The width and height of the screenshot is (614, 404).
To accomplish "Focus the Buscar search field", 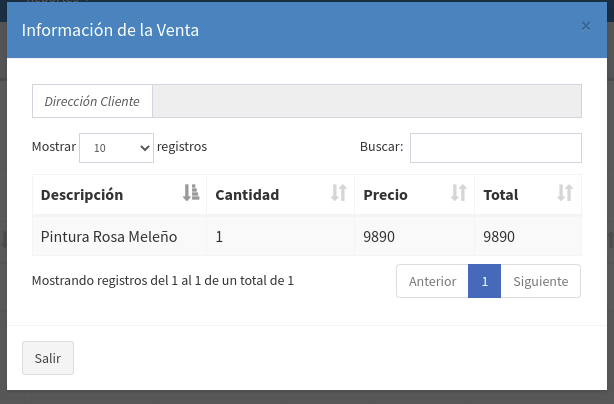I will tap(495, 148).
